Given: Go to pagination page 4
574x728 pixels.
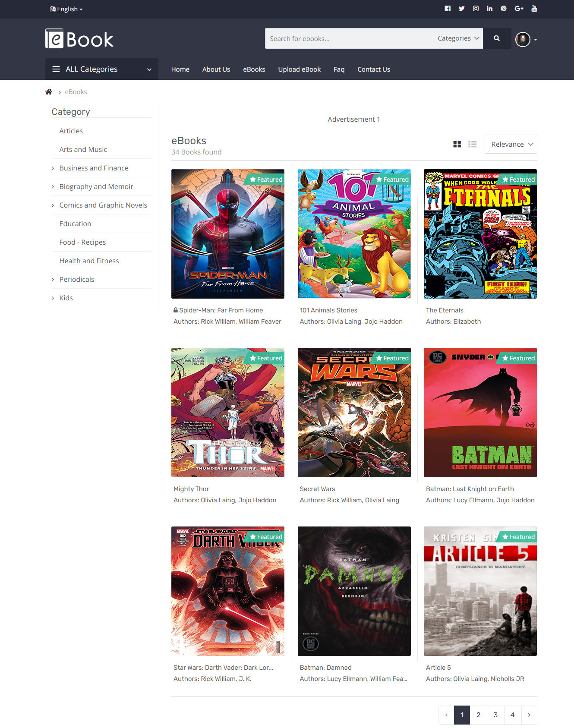Looking at the screenshot, I should click(x=513, y=715).
